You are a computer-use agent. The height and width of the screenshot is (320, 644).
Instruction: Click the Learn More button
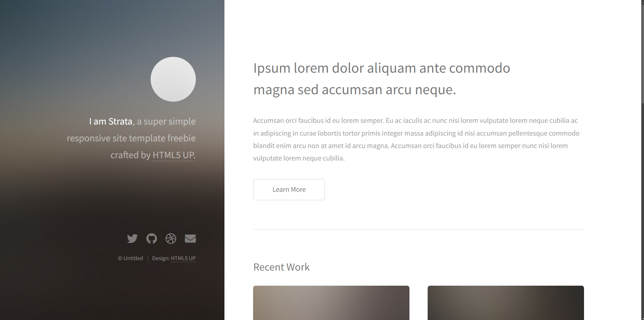click(x=289, y=189)
